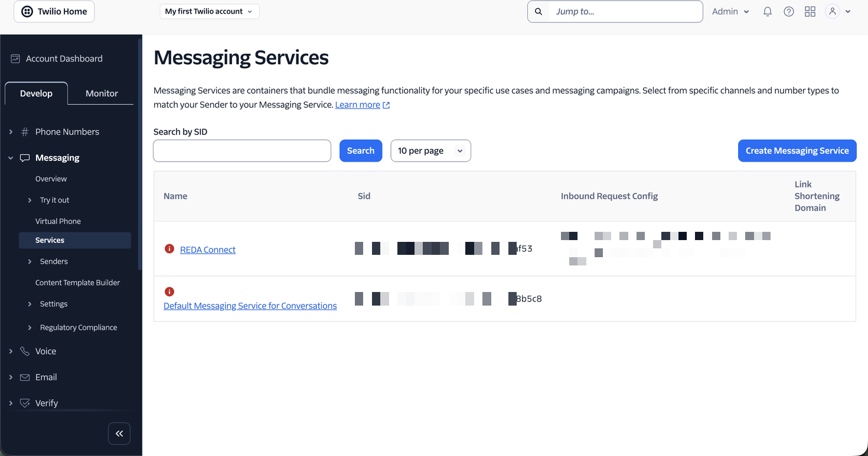Click the Messaging chat bubble icon

tap(25, 158)
